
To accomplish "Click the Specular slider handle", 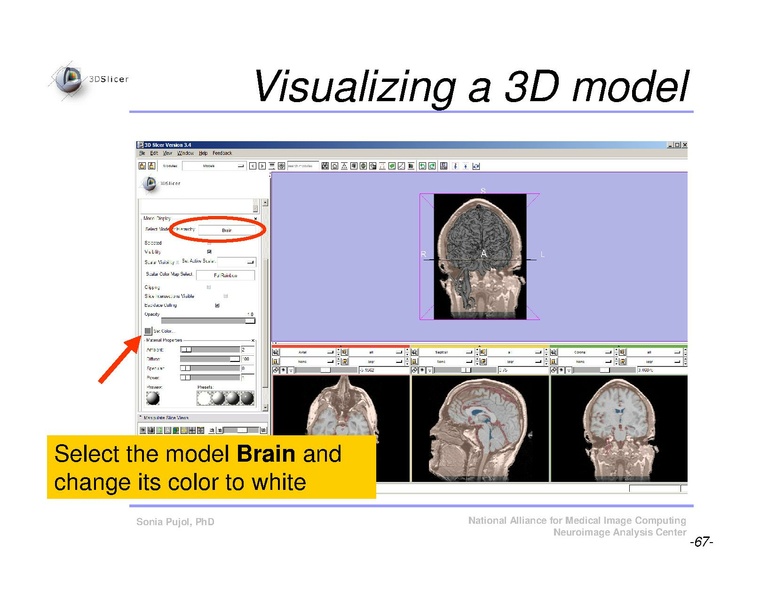I will pyautogui.click(x=185, y=368).
